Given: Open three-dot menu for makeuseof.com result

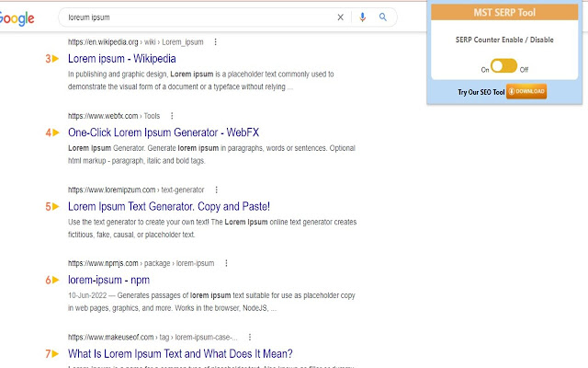Looking at the screenshot, I should [x=249, y=337].
